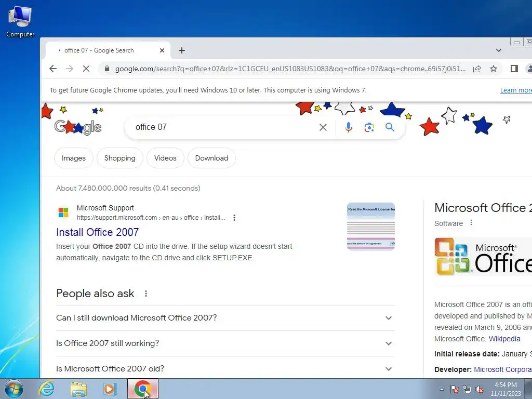Image resolution: width=532 pixels, height=399 pixels.
Task: Stop loading the current page
Action: (86, 69)
